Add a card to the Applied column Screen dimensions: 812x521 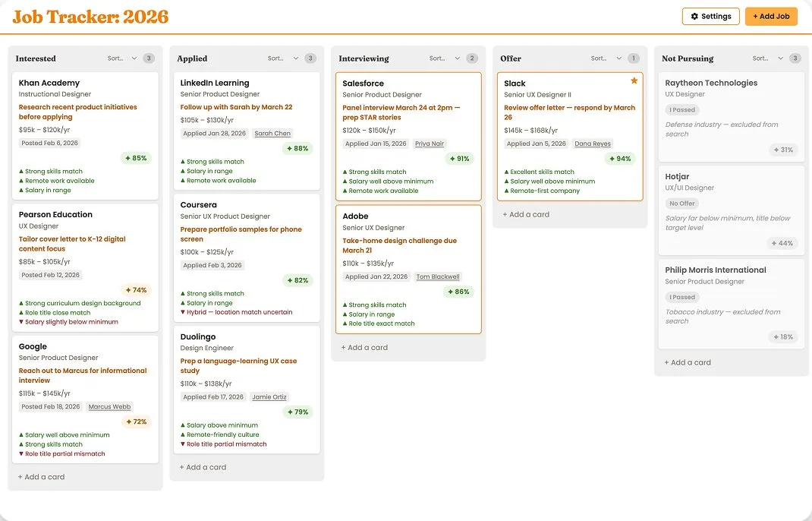coord(203,467)
